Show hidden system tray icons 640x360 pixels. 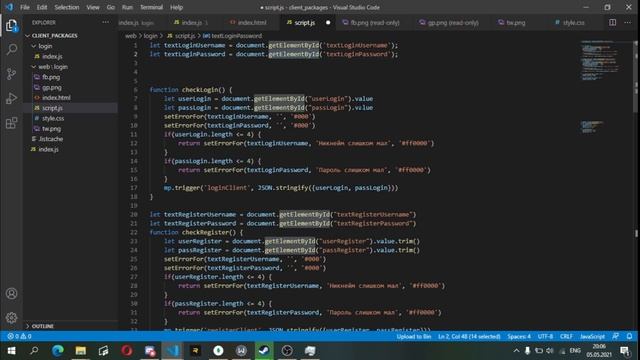pos(516,351)
